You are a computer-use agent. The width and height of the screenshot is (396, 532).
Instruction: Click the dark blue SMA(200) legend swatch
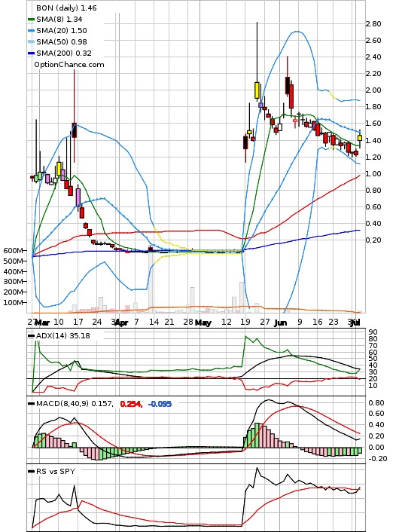pyautogui.click(x=31, y=54)
